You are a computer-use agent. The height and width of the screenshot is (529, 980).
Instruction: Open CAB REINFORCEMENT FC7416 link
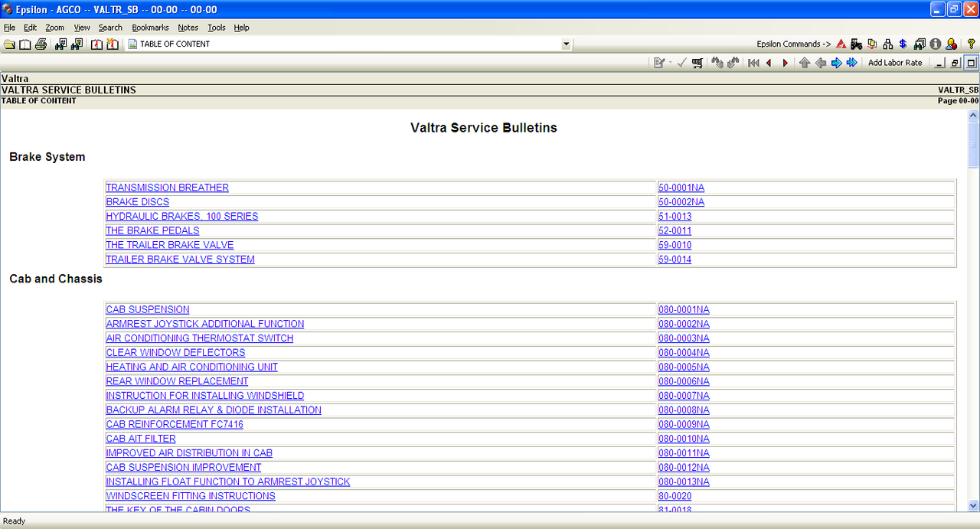pos(175,424)
